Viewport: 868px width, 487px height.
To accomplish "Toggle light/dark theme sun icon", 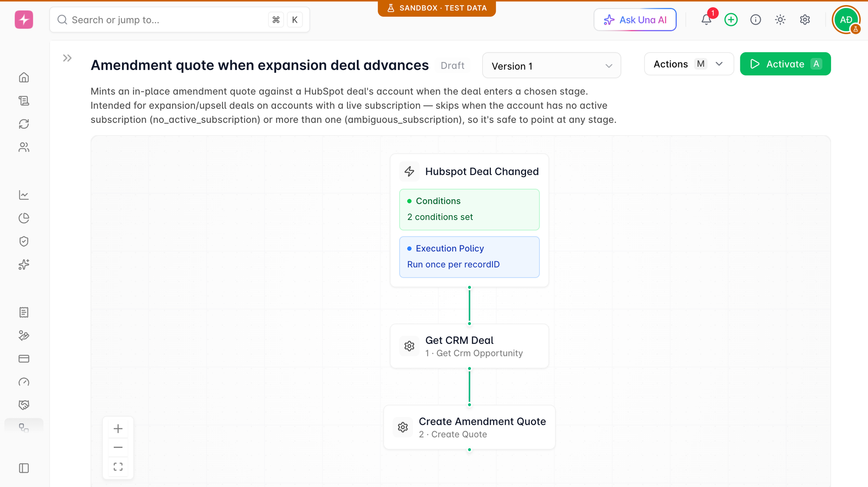I will click(780, 20).
